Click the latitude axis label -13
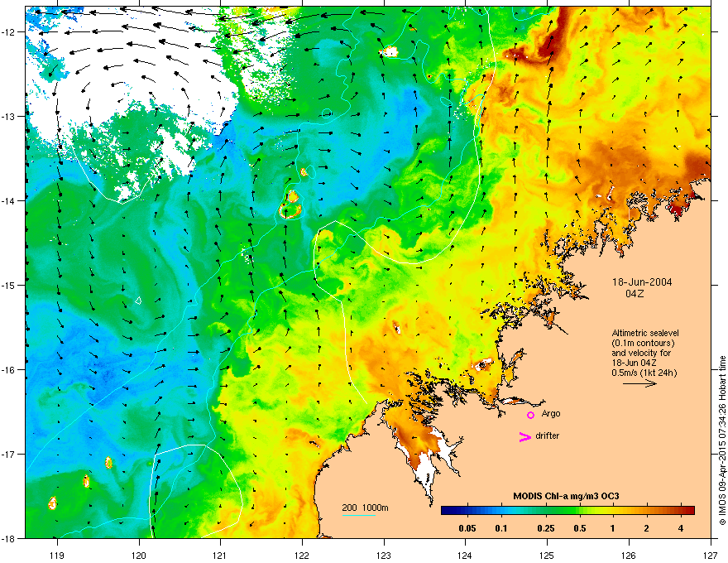728x563 pixels. coord(8,117)
